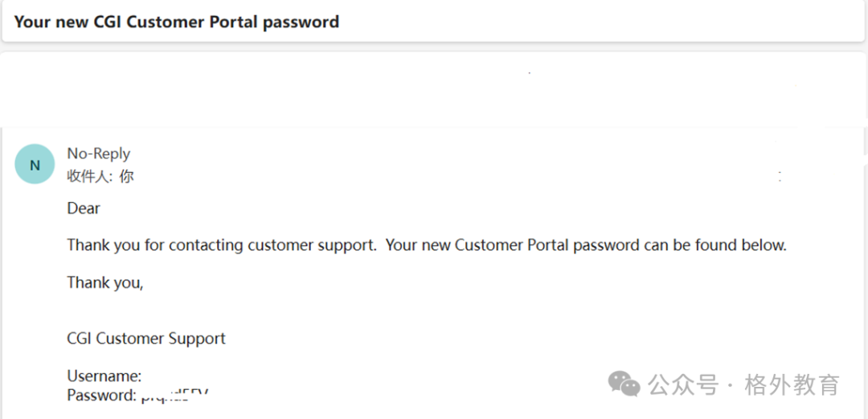Click the partially hidden password value
The image size is (868, 419).
(175, 396)
